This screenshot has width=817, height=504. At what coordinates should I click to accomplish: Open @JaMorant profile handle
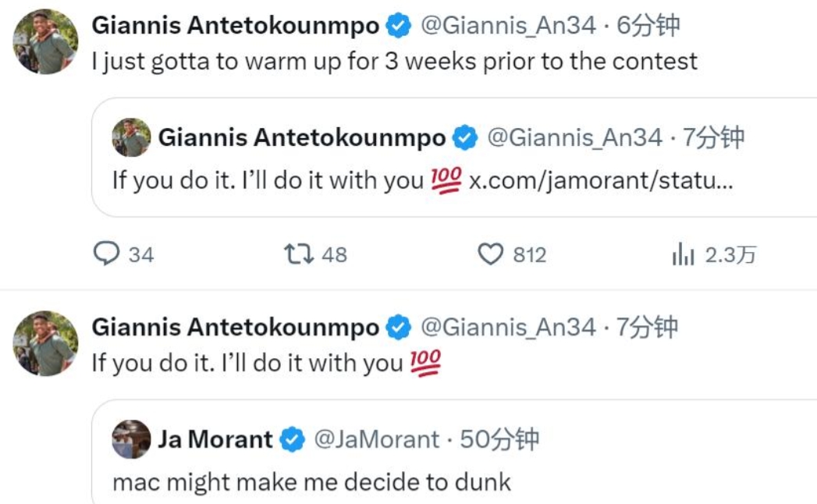377,440
